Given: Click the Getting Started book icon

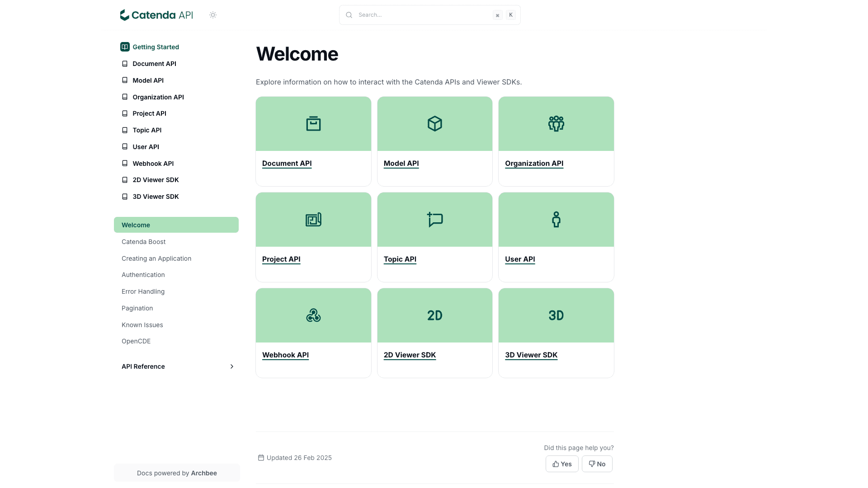Looking at the screenshot, I should click(x=124, y=47).
